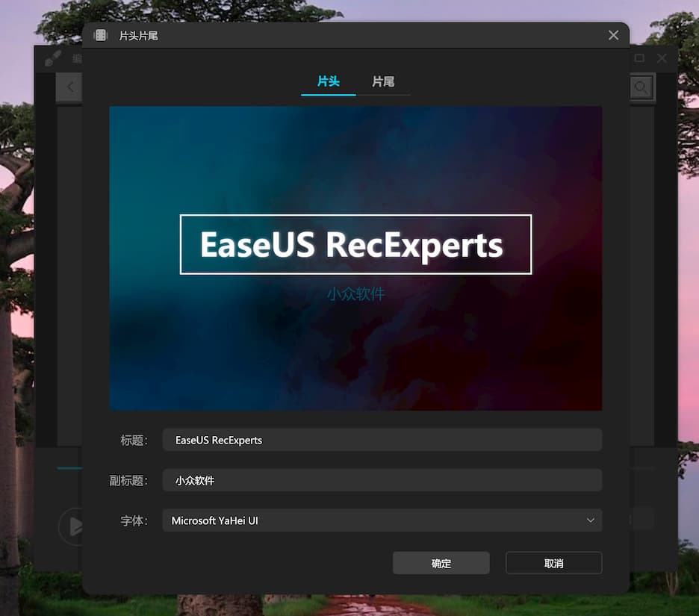Screen dimensions: 699x616
Task: Close the background editor window
Action: tap(662, 58)
